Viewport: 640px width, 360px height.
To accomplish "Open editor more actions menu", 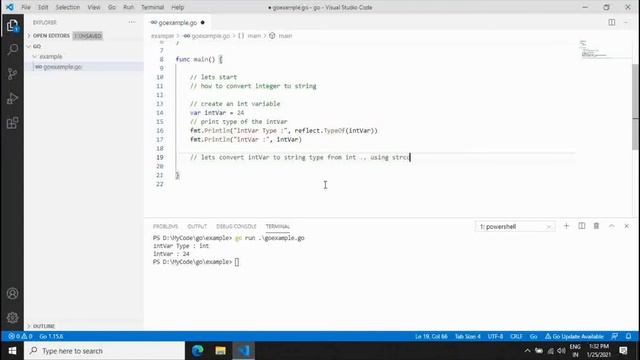I will [x=626, y=22].
